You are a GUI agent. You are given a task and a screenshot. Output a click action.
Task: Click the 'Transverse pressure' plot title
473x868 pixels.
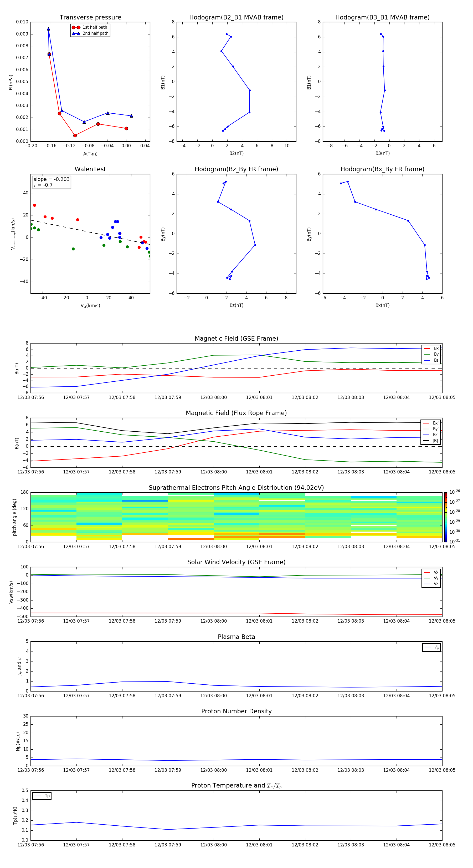tap(90, 18)
